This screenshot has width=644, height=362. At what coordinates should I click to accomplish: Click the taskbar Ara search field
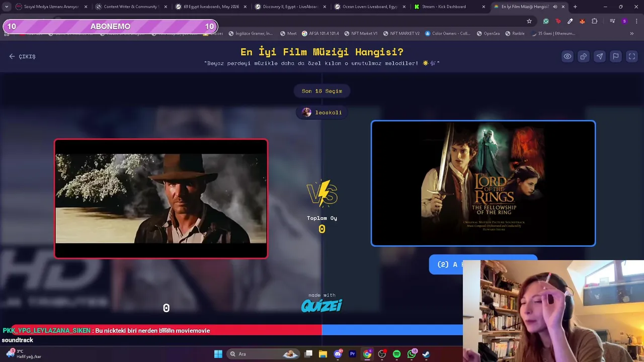click(x=263, y=354)
